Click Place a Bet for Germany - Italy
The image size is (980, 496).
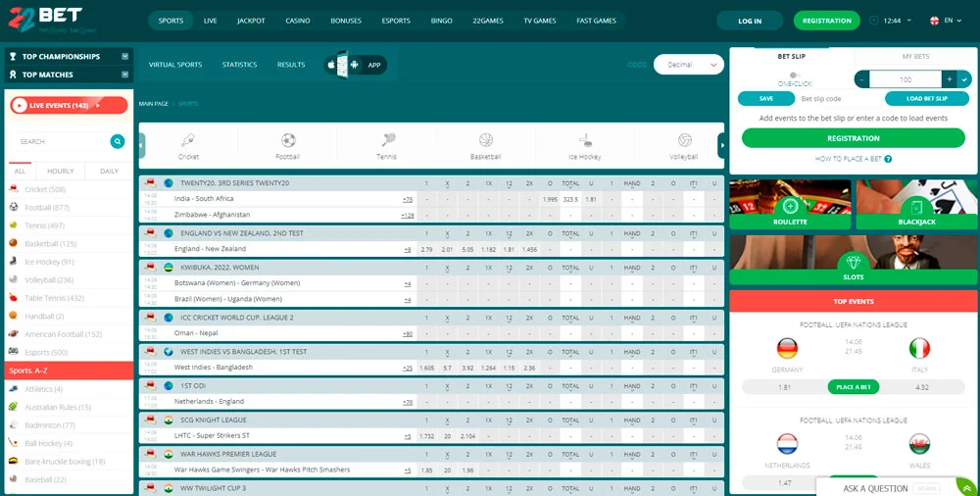click(854, 387)
